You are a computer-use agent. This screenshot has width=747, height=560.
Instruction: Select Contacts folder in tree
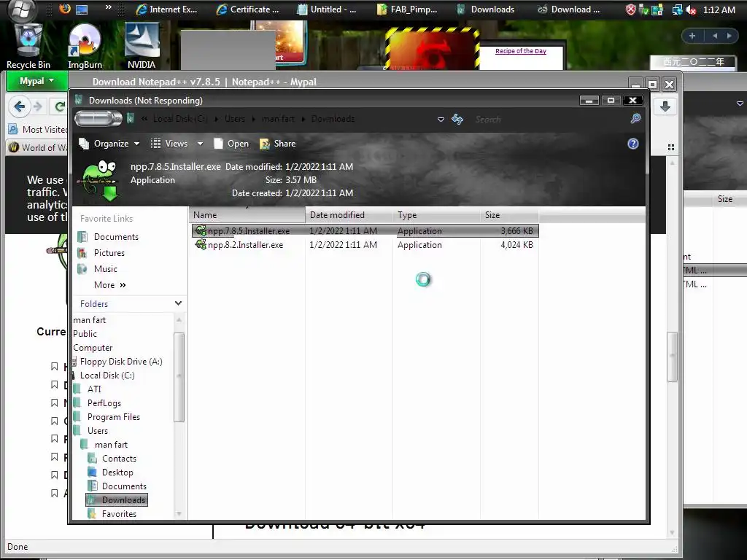point(112,459)
